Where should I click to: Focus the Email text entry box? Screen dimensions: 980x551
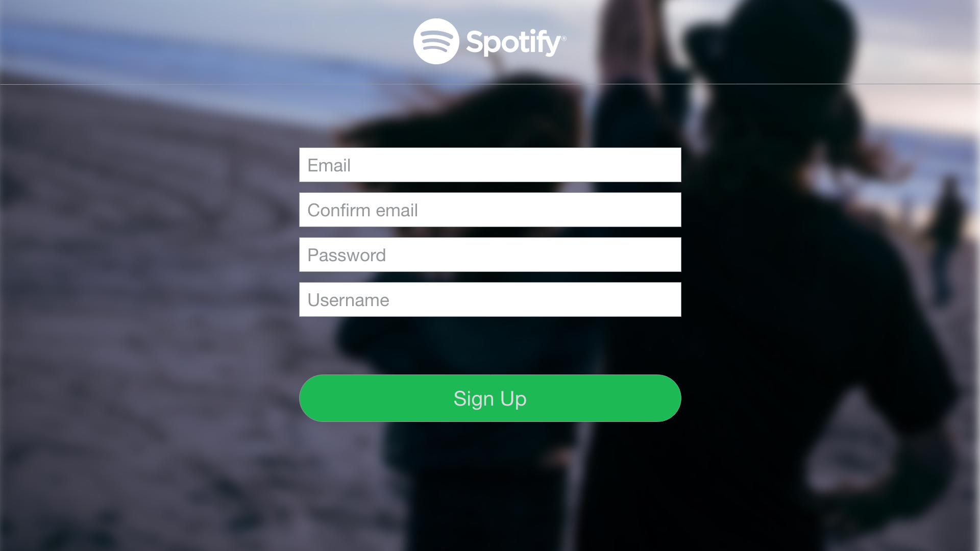[x=490, y=164]
